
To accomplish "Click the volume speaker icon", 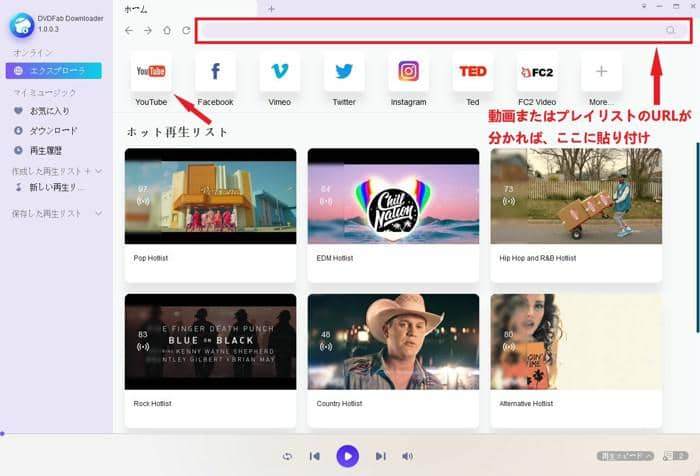I will (x=407, y=456).
